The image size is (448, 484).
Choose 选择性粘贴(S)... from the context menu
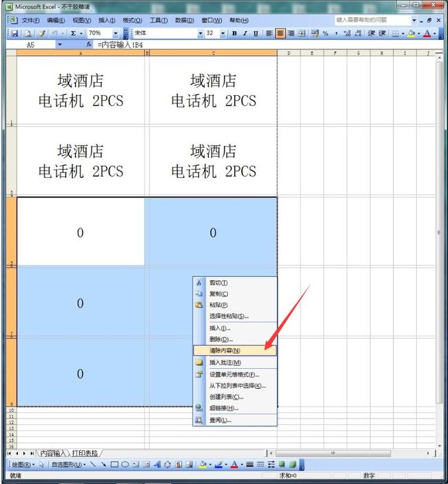235,316
